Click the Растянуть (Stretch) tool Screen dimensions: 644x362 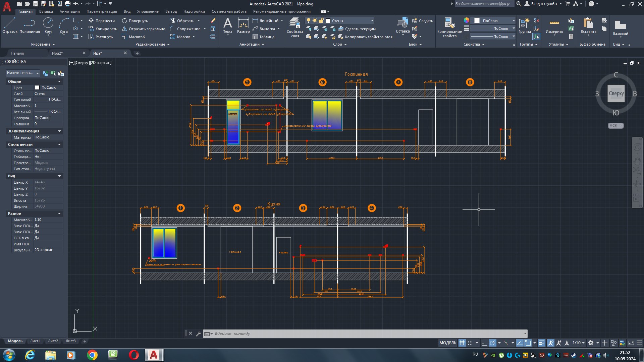pos(101,37)
